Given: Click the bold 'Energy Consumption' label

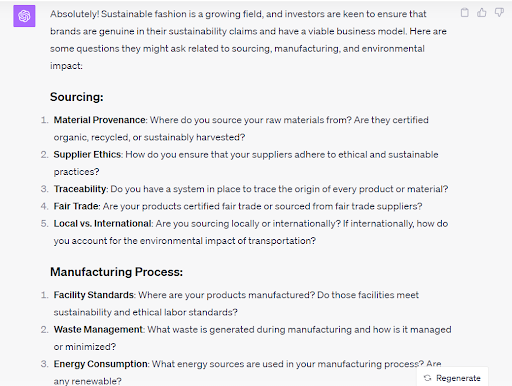Looking at the screenshot, I should pos(101,364).
